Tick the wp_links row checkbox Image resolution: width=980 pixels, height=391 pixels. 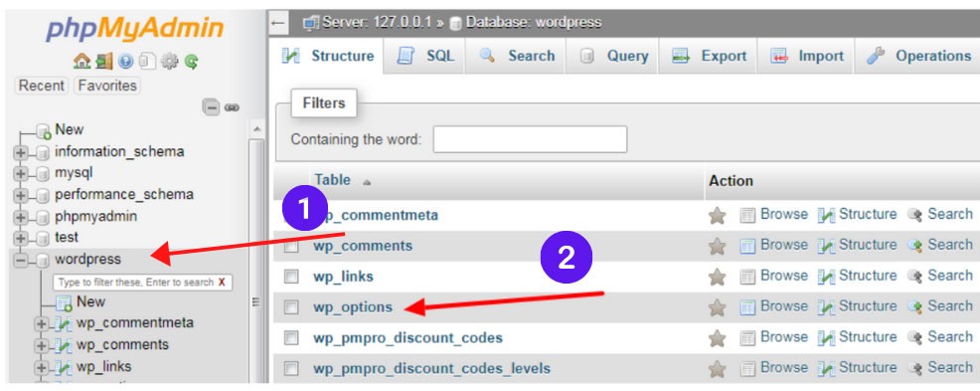pos(291,277)
